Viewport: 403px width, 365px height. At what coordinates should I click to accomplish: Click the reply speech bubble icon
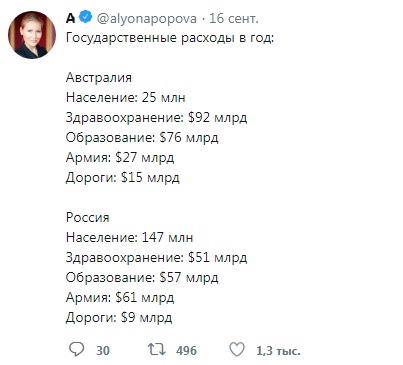pos(76,350)
